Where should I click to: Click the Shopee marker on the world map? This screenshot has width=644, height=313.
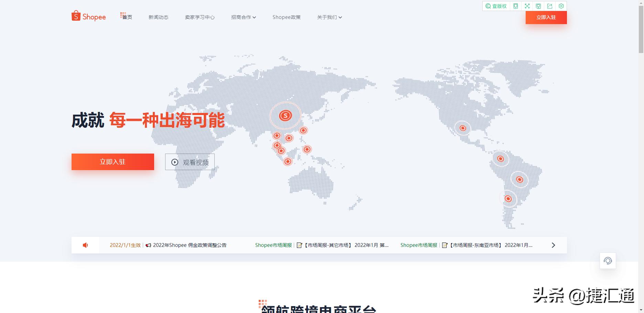coord(286,116)
